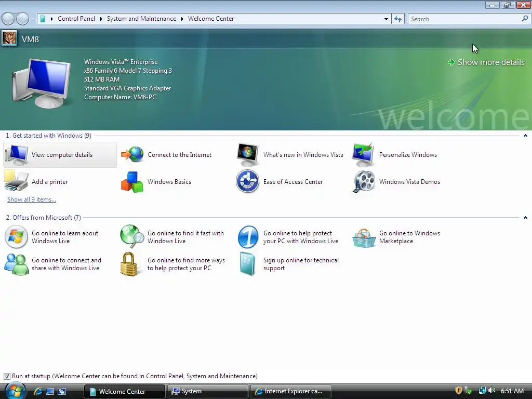Expand the arrow after Control Panel breadcrumb
532x399 pixels.
(x=101, y=19)
